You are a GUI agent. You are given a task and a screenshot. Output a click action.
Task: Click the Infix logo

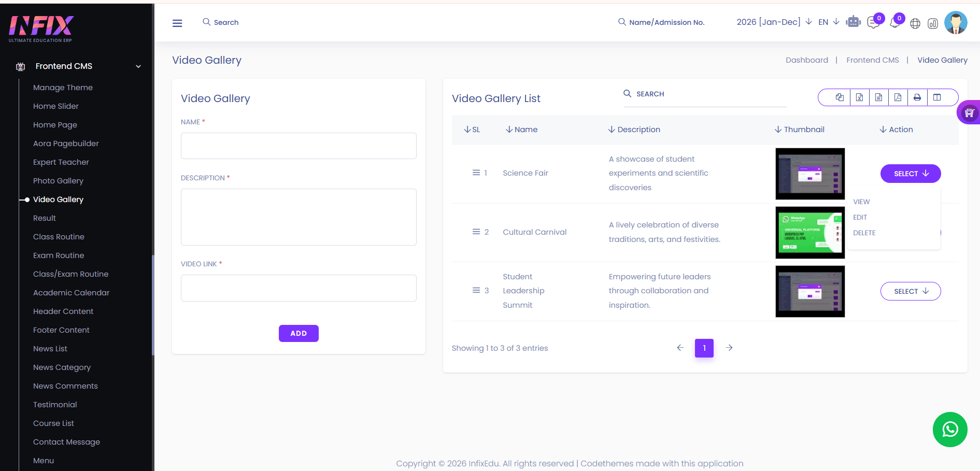click(41, 28)
